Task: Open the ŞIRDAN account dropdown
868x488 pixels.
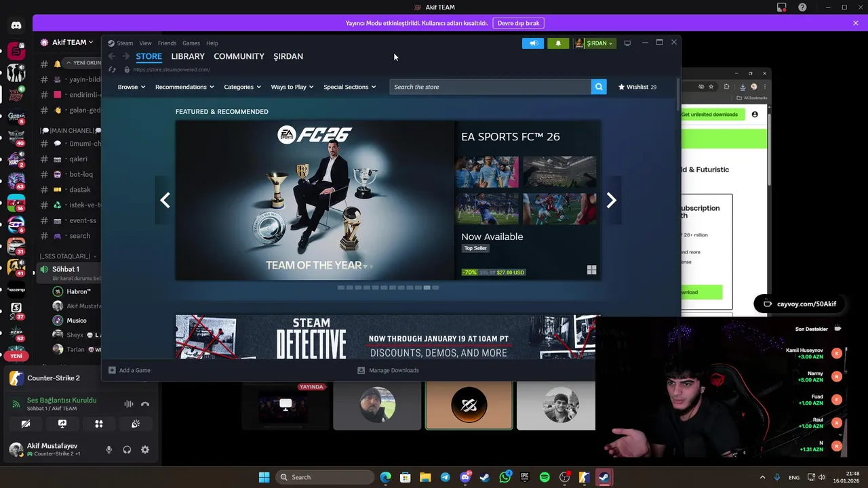Action: [595, 43]
